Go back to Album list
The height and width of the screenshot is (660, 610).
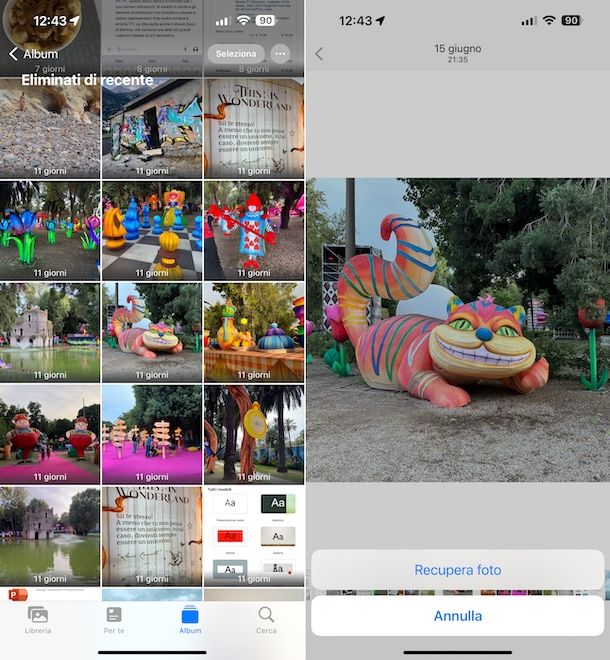coord(33,54)
